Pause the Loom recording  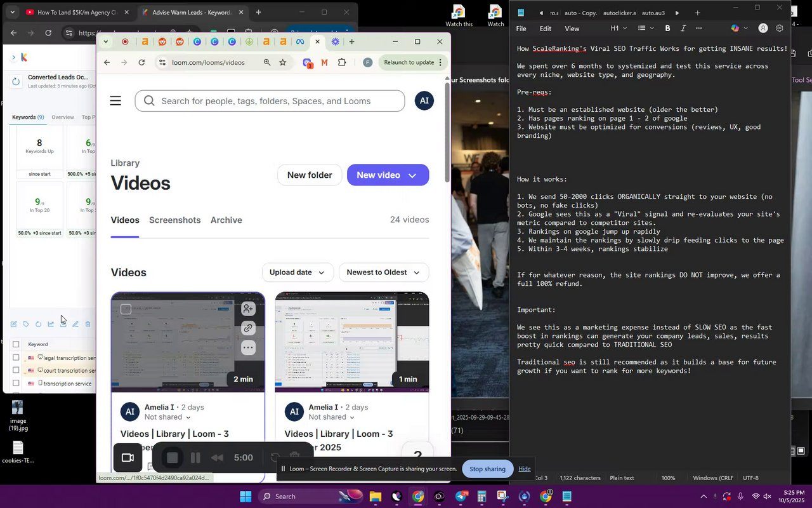pyautogui.click(x=195, y=458)
